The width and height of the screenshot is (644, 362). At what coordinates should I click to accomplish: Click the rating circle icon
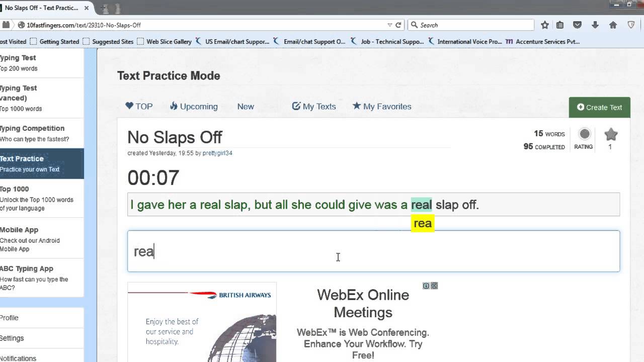pos(584,134)
